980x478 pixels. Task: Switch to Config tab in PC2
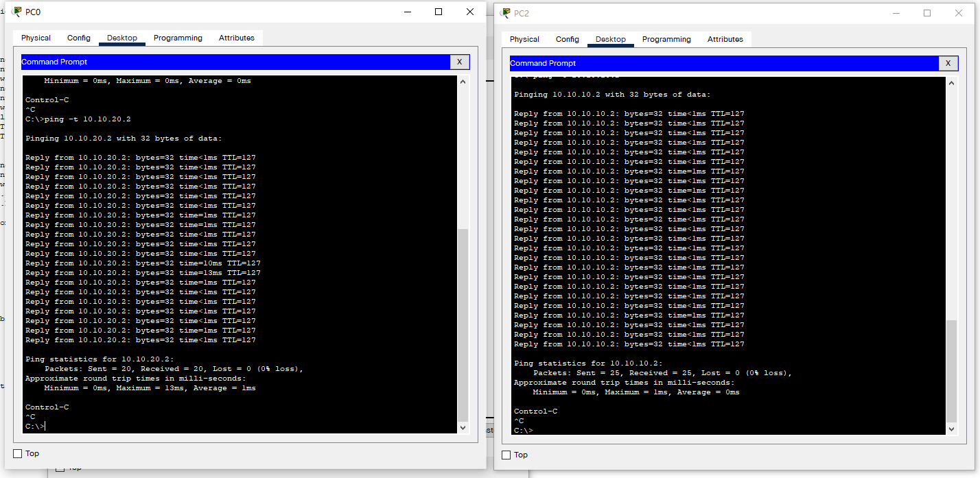tap(568, 40)
